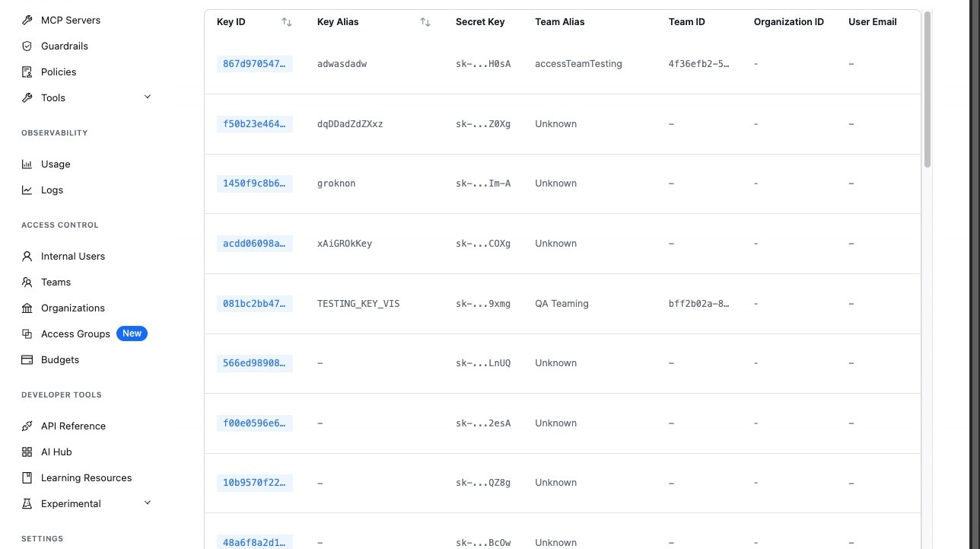Viewport: 980px width, 549px height.
Task: Click the key ID acdd06098a link
Action: 254,244
